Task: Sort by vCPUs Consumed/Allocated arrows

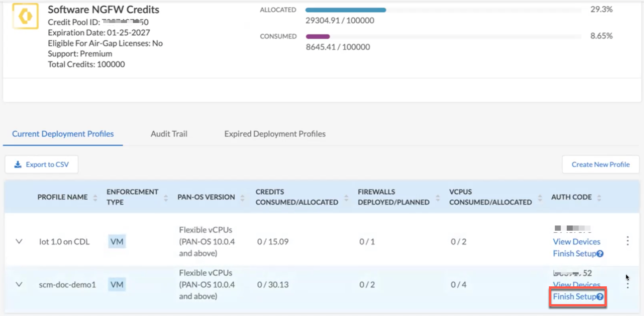Action: click(540, 198)
